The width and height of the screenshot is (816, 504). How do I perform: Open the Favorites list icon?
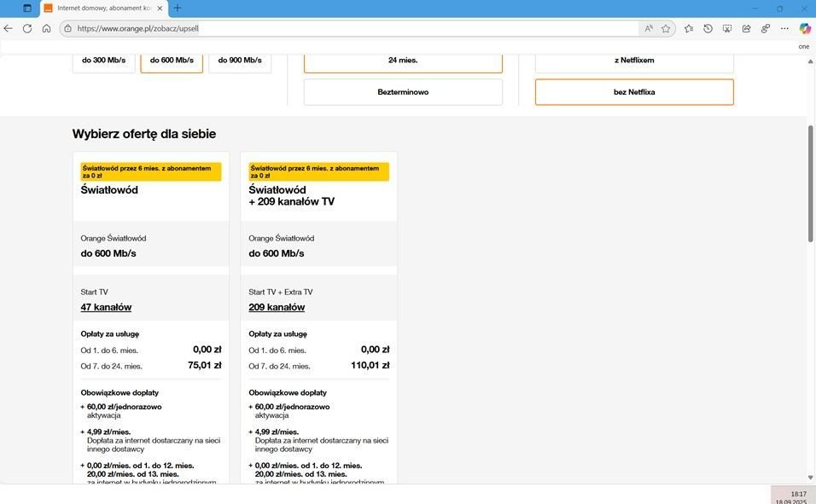click(689, 28)
